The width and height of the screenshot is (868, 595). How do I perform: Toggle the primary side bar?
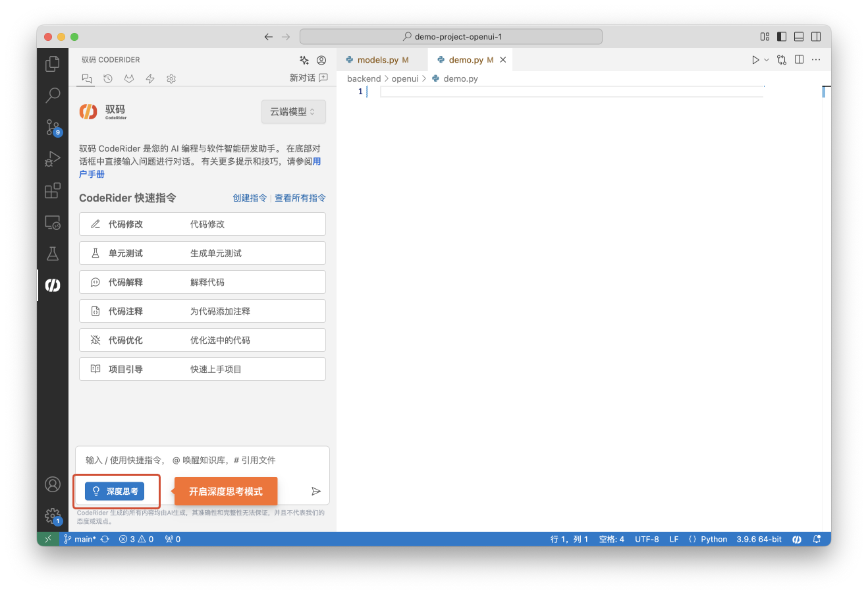[782, 37]
